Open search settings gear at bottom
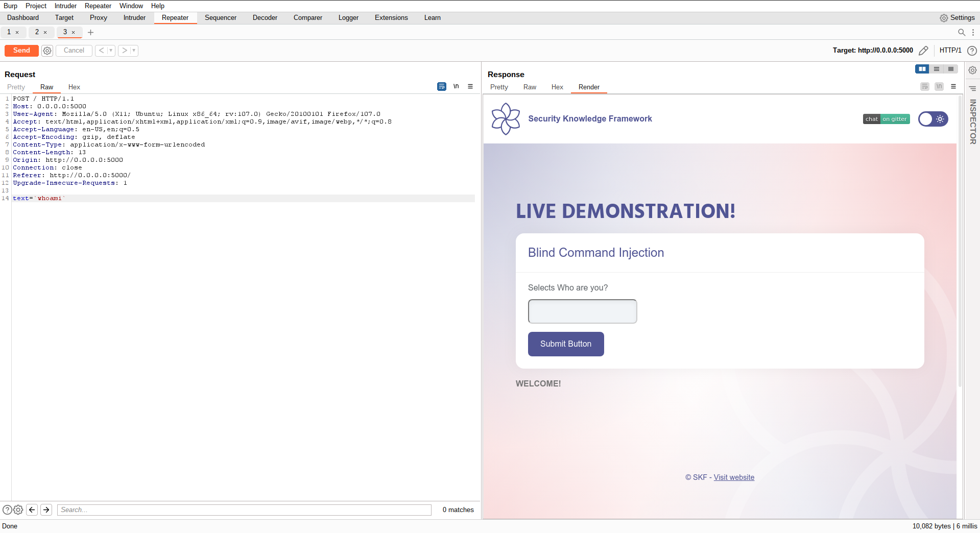The height and width of the screenshot is (533, 980). [18, 510]
